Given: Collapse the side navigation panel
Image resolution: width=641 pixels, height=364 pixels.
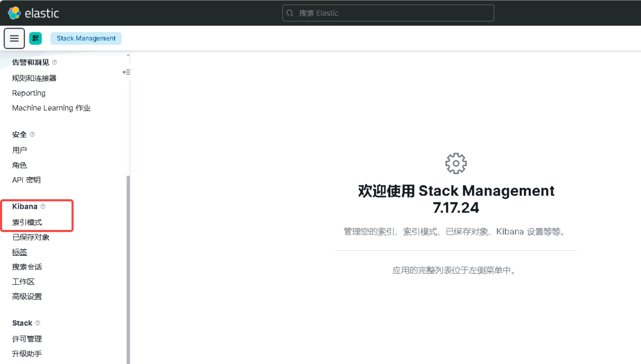Looking at the screenshot, I should click(126, 72).
